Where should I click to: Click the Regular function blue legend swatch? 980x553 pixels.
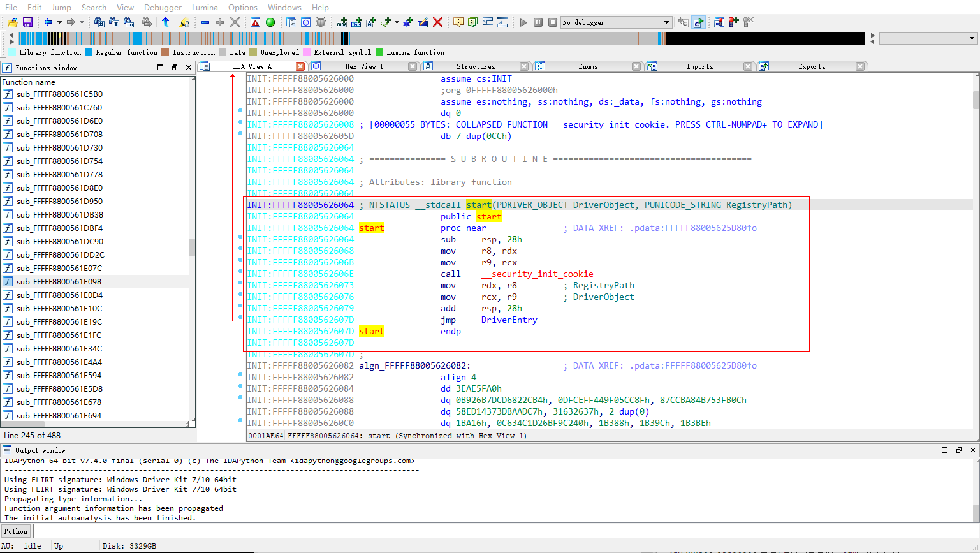click(89, 52)
